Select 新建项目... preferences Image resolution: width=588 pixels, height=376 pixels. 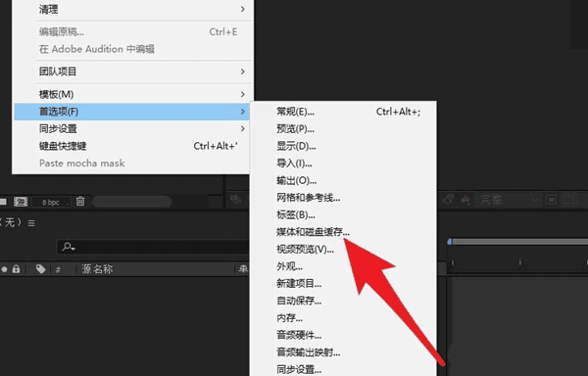tap(343, 284)
